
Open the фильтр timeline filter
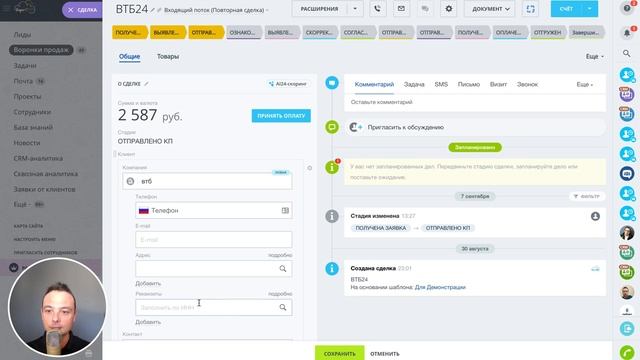[x=587, y=196]
